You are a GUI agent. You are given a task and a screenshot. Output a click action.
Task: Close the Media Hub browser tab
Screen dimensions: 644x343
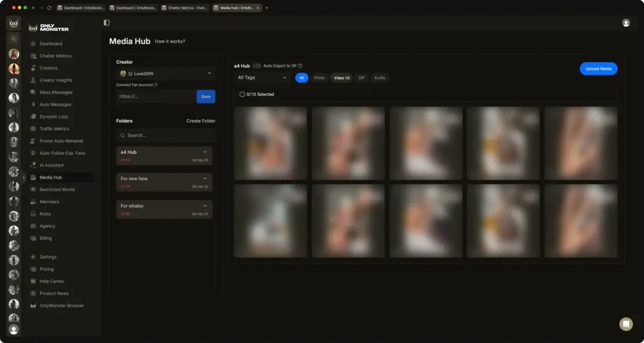point(258,8)
